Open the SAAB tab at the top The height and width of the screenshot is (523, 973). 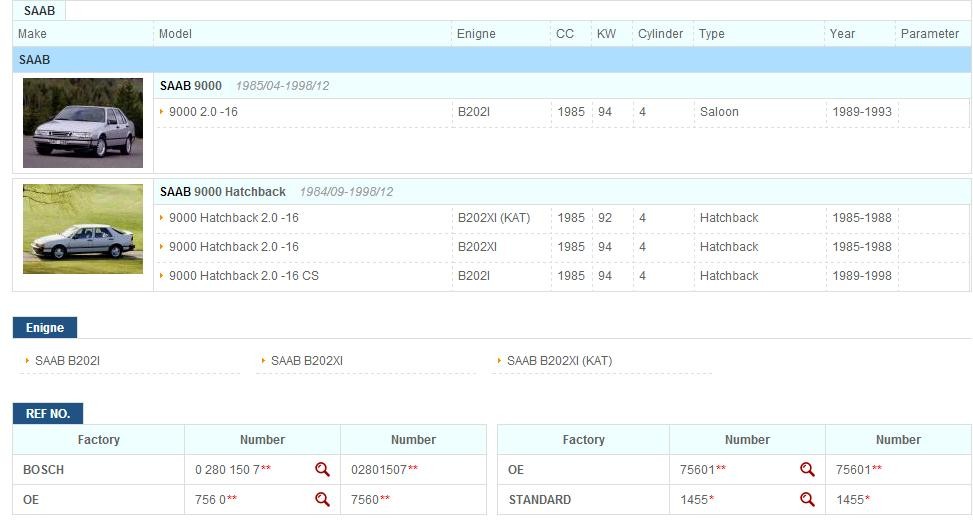40,11
